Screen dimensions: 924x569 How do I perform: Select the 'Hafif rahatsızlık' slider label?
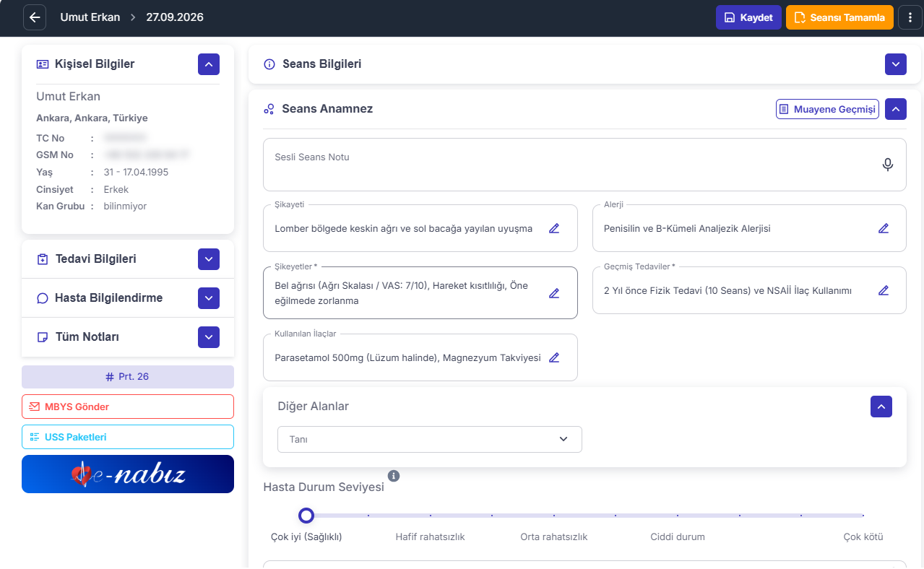coord(430,537)
